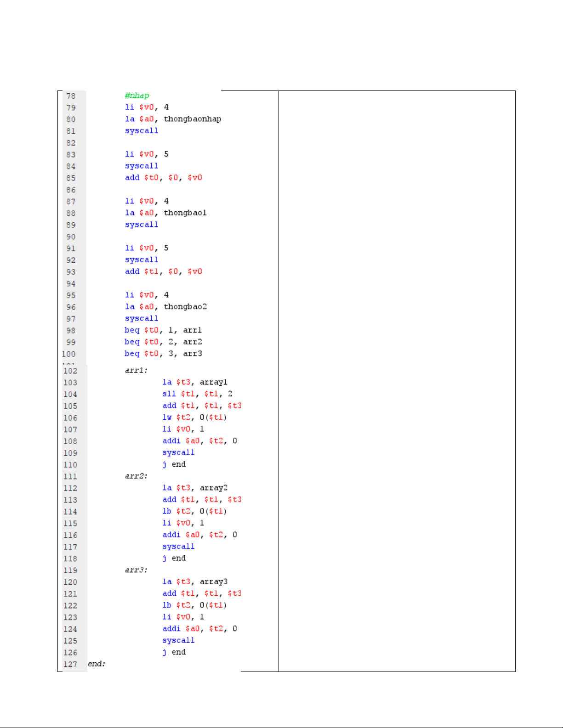Click line number 100 in the gutter
Image resolution: width=563 pixels, height=728 pixels.
pyautogui.click(x=69, y=354)
